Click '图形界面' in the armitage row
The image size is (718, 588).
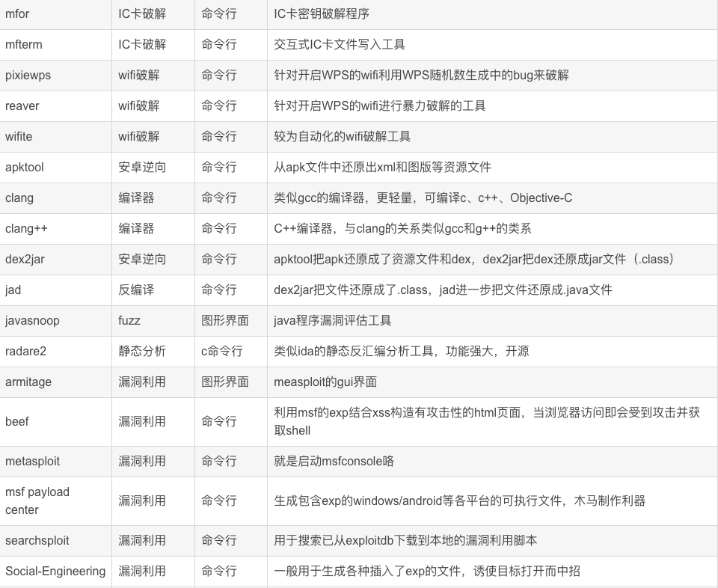click(x=225, y=382)
